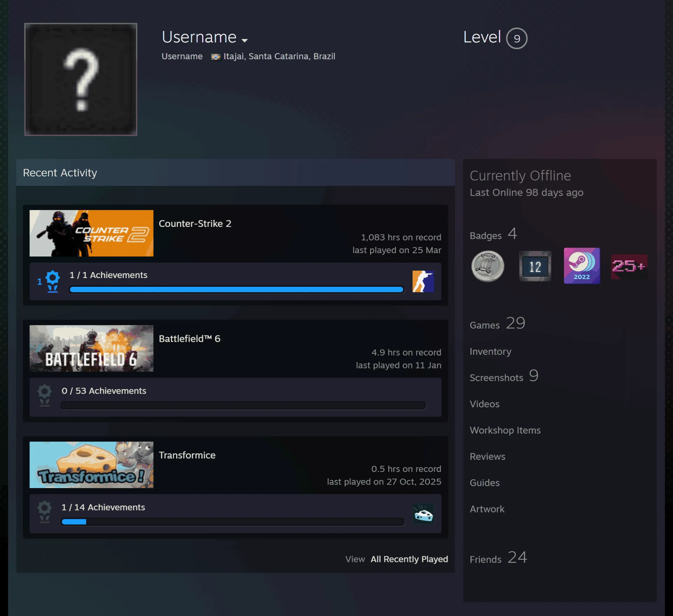Click the grey ribbon icon for Battlefield 6
The height and width of the screenshot is (616, 673).
click(45, 395)
